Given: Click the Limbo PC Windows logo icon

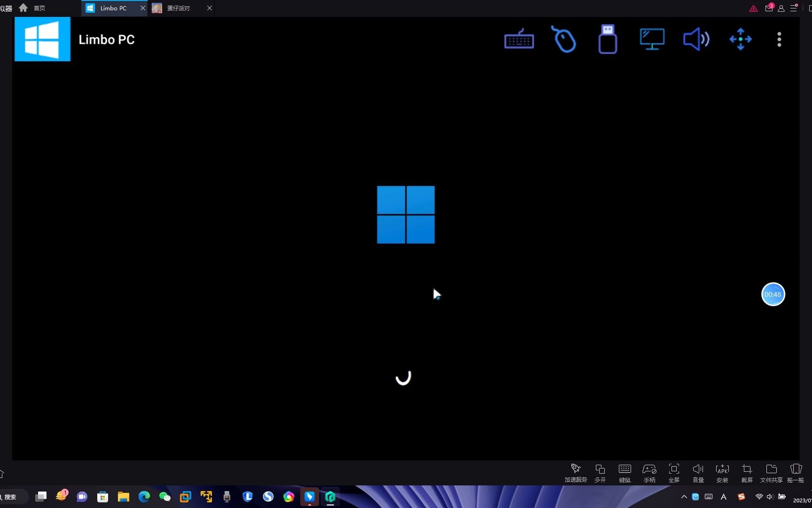Looking at the screenshot, I should coord(43,39).
